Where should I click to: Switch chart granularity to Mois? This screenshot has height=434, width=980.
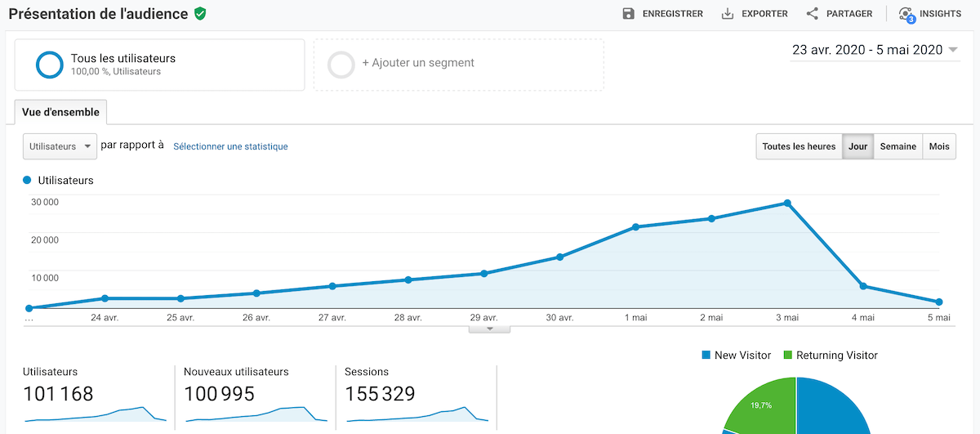pos(939,146)
